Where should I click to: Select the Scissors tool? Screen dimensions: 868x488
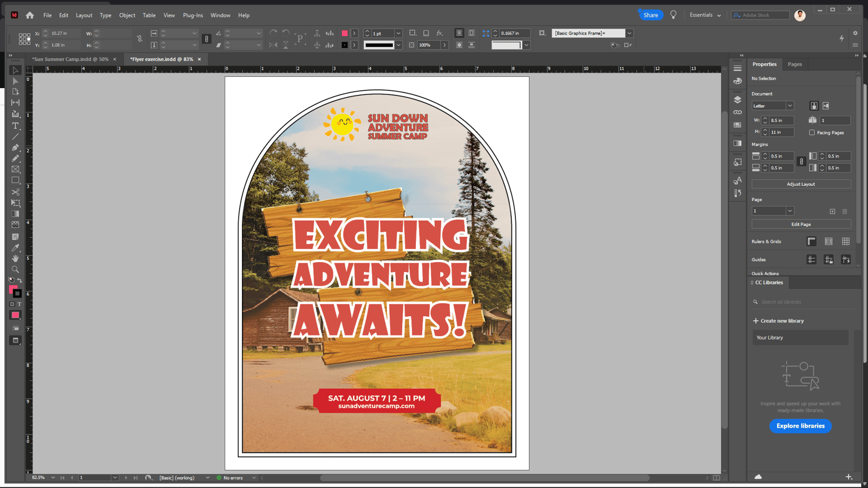coord(15,192)
